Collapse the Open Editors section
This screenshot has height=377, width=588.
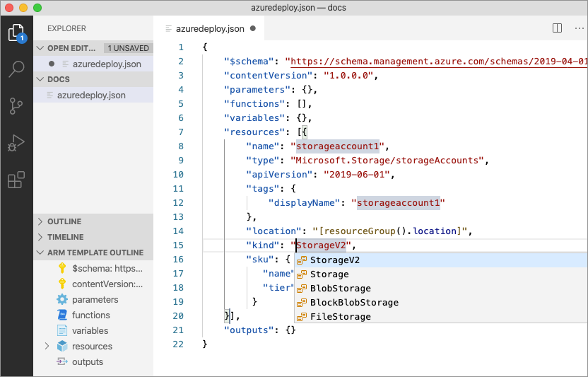pyautogui.click(x=40, y=48)
